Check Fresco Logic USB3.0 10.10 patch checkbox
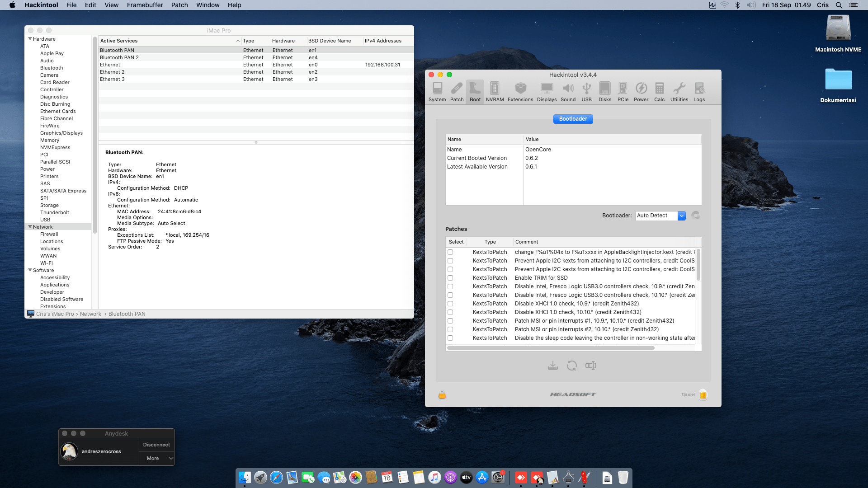The height and width of the screenshot is (488, 868). (450, 295)
